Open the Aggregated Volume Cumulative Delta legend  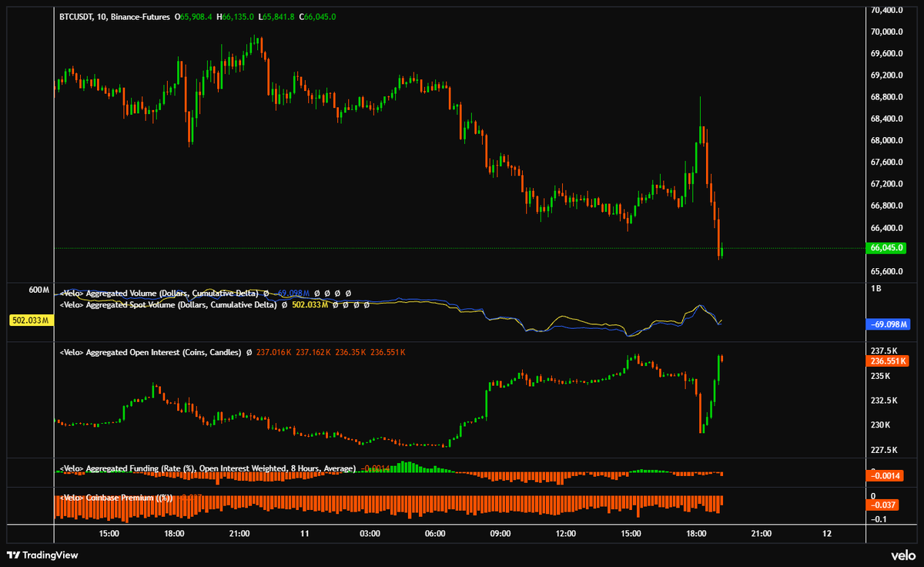pos(159,294)
